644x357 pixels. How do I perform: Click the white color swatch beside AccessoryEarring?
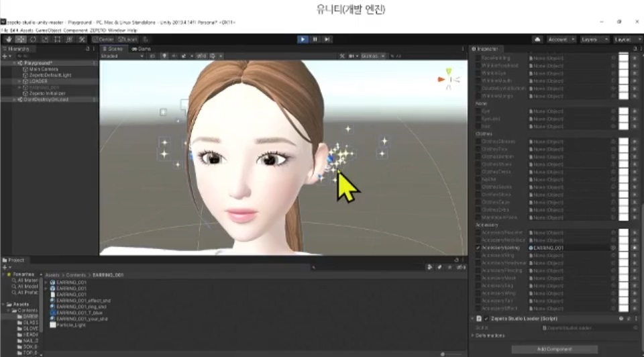pos(623,248)
